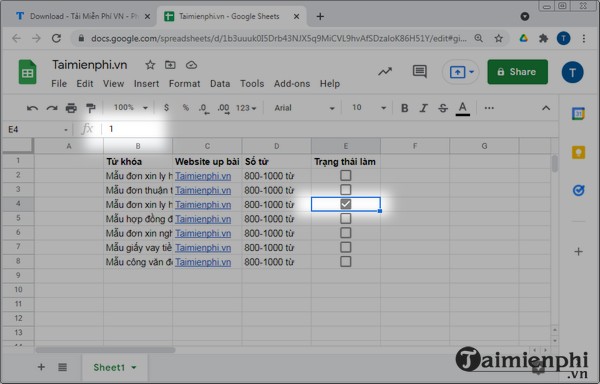Collapse the menus with up chevron
The height and width of the screenshot is (384, 600).
coord(546,108)
